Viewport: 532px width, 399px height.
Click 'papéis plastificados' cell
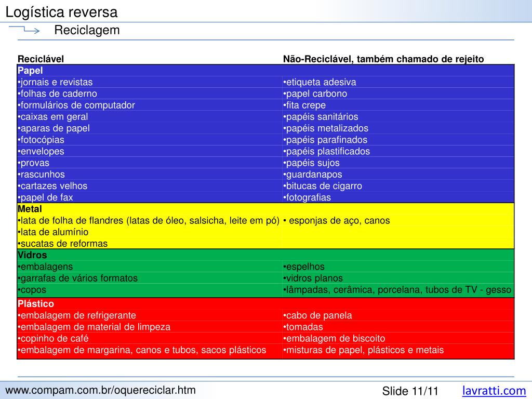pyautogui.click(x=326, y=151)
